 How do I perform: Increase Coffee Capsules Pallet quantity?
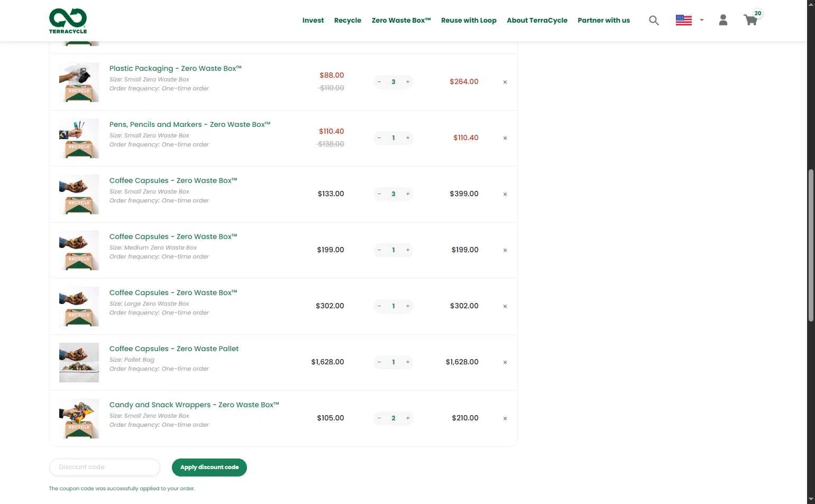tap(408, 362)
